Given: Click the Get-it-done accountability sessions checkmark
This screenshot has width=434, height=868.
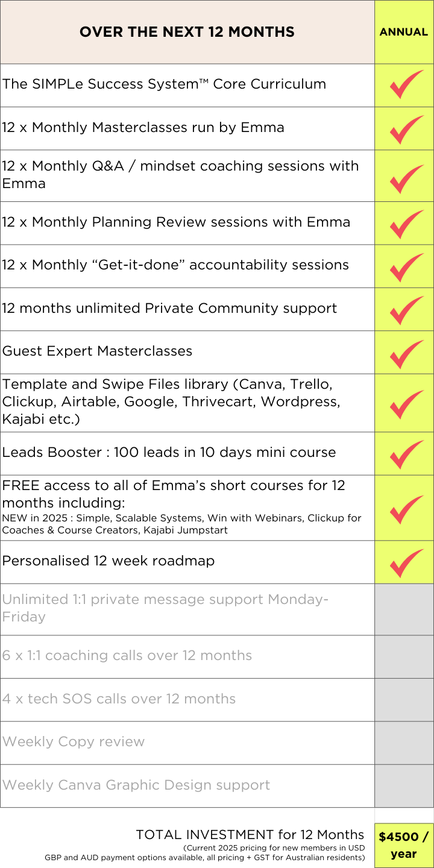Looking at the screenshot, I should (x=406, y=266).
